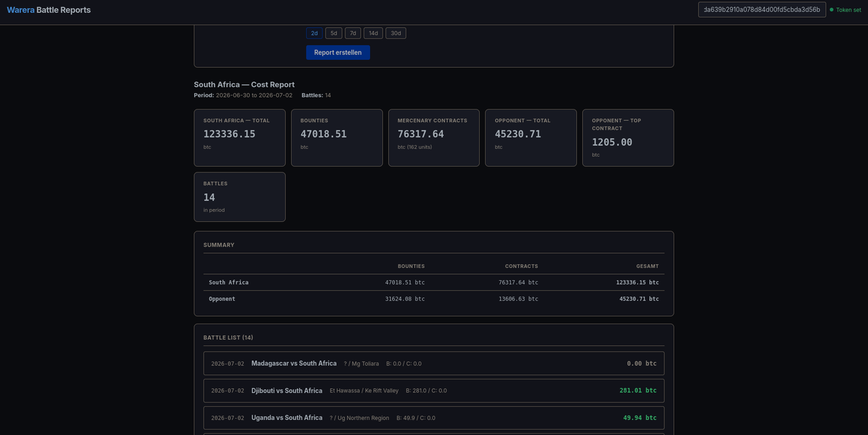
Task: Open the Uganda vs South Africa battle
Action: (x=434, y=418)
